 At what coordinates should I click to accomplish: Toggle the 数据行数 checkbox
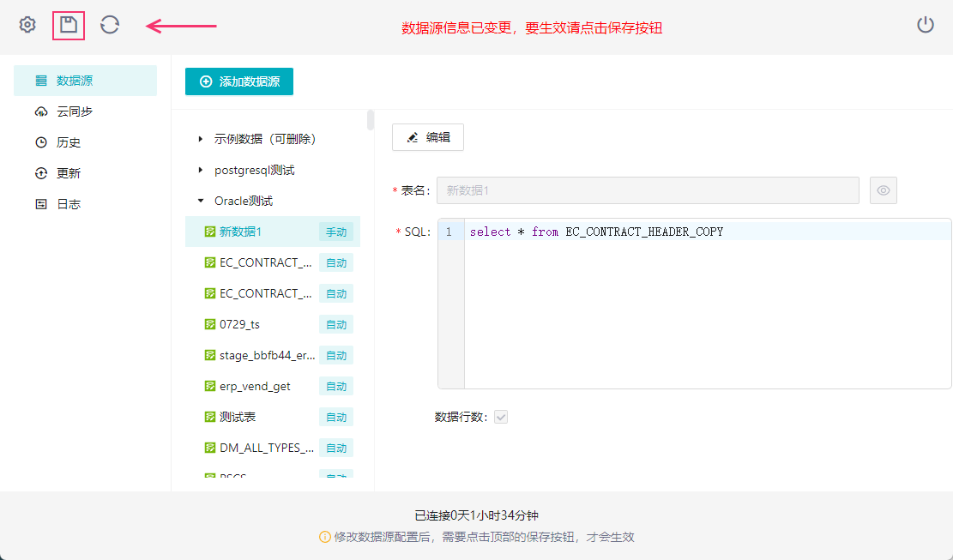pos(501,418)
